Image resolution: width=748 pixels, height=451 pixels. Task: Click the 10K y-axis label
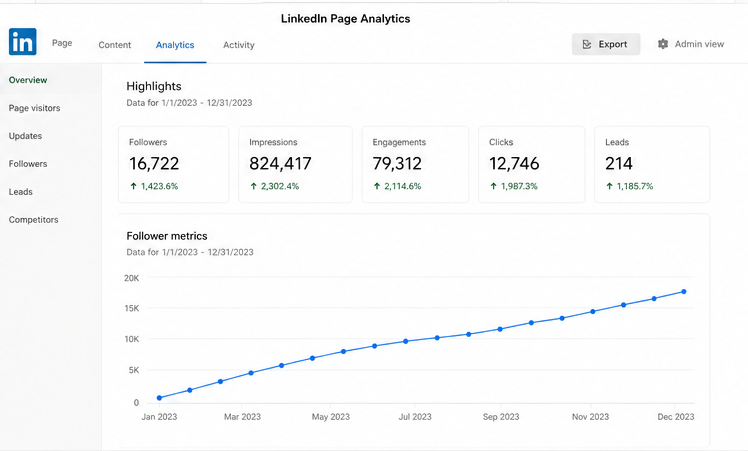point(132,339)
